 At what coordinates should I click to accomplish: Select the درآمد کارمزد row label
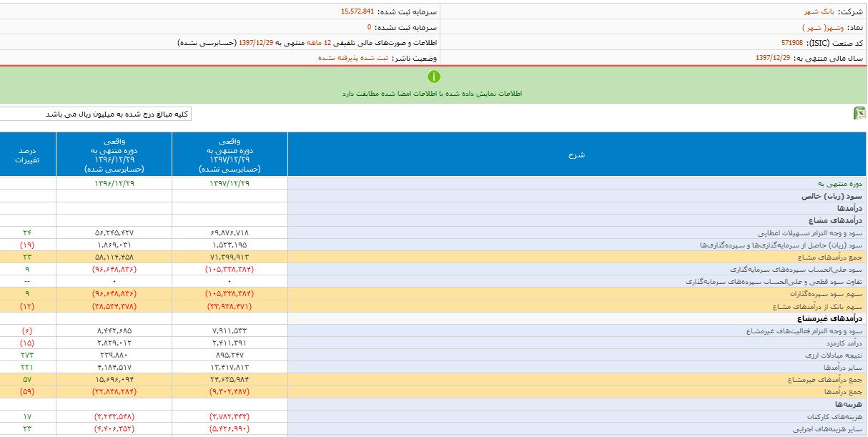842,343
